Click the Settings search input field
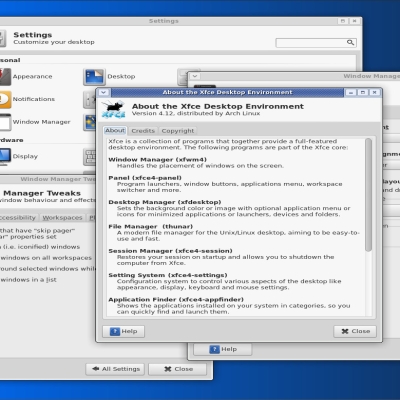 click(x=316, y=43)
